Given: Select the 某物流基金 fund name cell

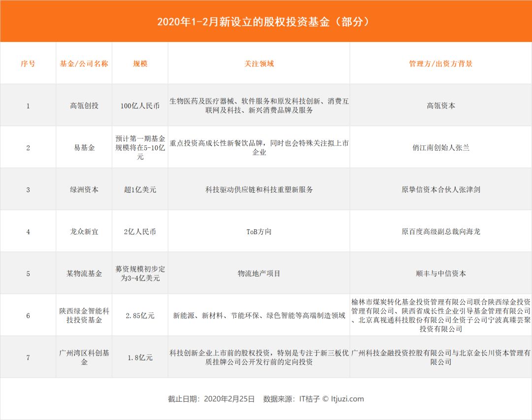Looking at the screenshot, I should coord(84,273).
